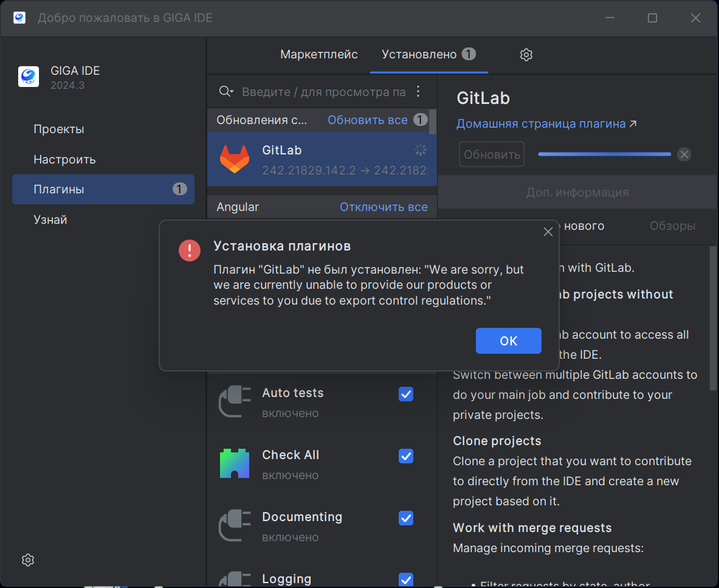Open Проекты in the sidebar
This screenshot has height=588, width=719.
[x=59, y=129]
